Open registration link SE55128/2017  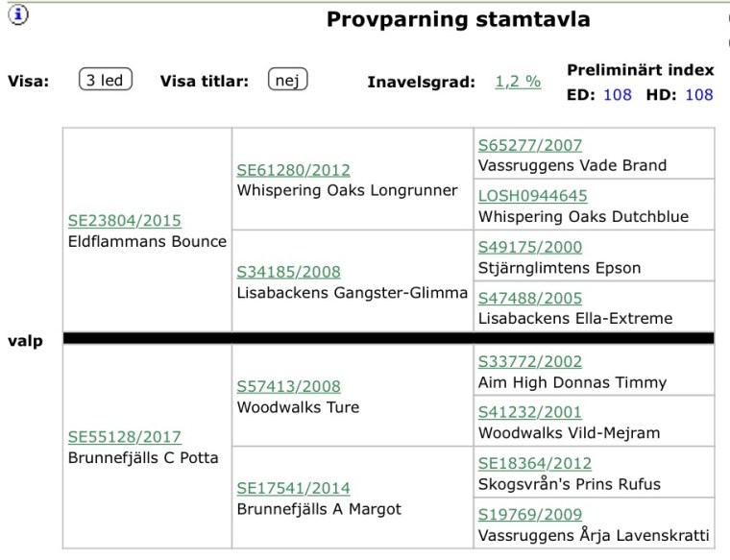124,437
